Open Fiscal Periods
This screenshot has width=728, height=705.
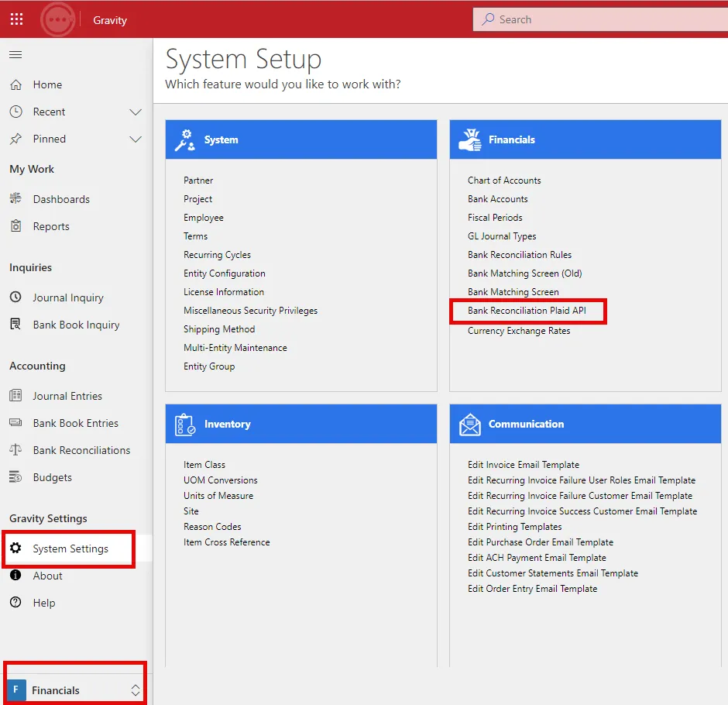point(495,218)
